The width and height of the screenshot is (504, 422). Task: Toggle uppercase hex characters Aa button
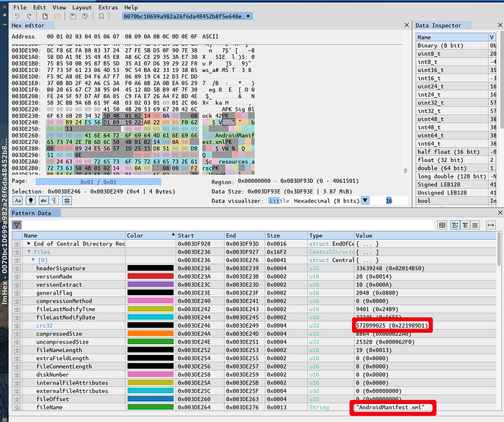click(18, 200)
